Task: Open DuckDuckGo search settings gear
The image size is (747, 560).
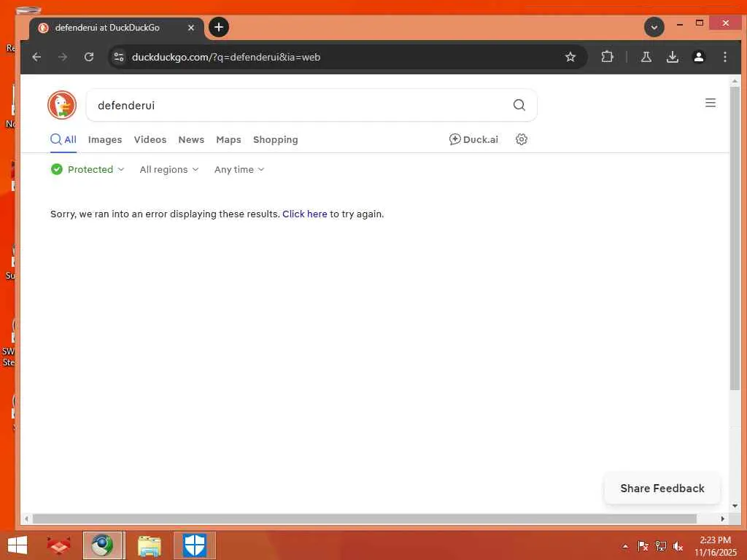Action: (522, 139)
